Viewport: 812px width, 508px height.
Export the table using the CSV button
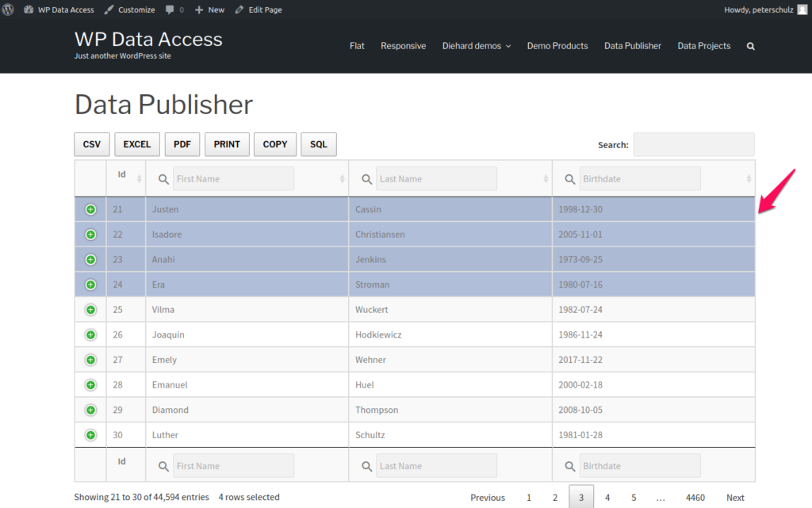click(91, 144)
